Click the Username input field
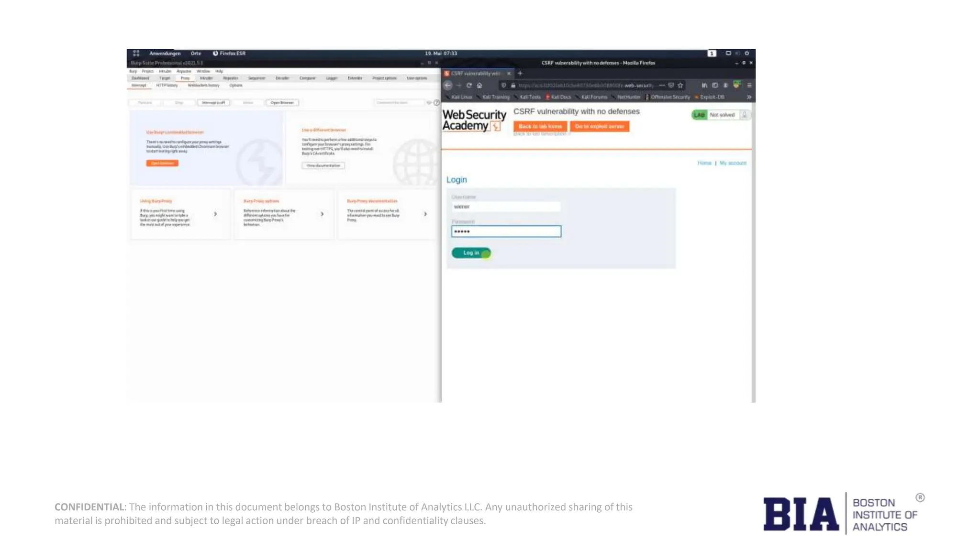The image size is (980, 551). pyautogui.click(x=506, y=207)
